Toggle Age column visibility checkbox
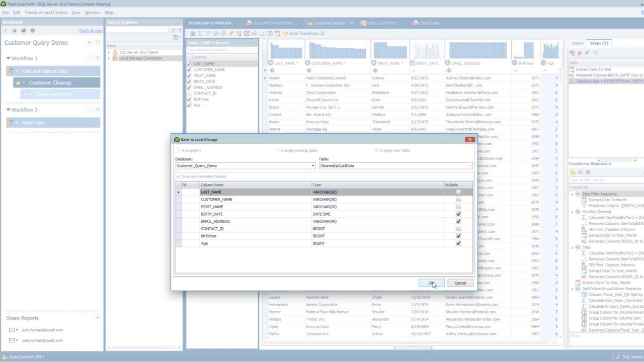 click(189, 105)
